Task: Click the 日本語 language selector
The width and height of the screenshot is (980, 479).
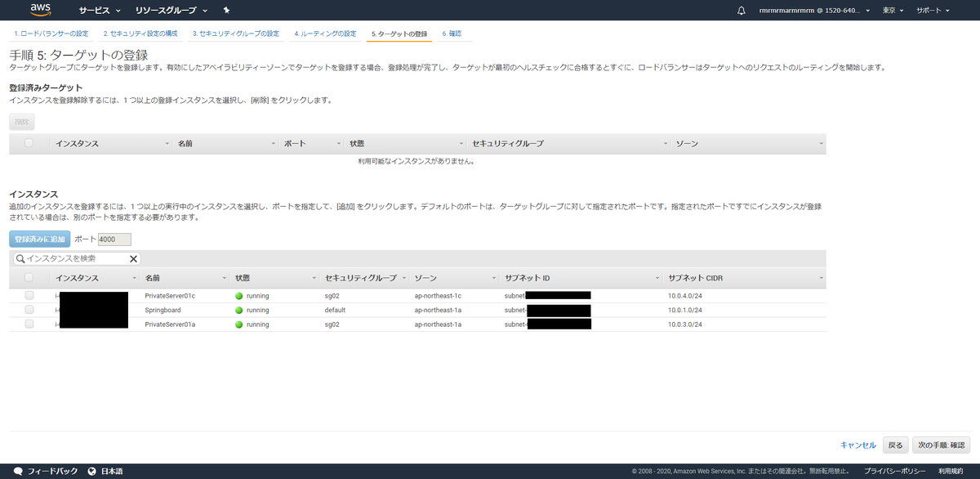Action: pos(111,472)
